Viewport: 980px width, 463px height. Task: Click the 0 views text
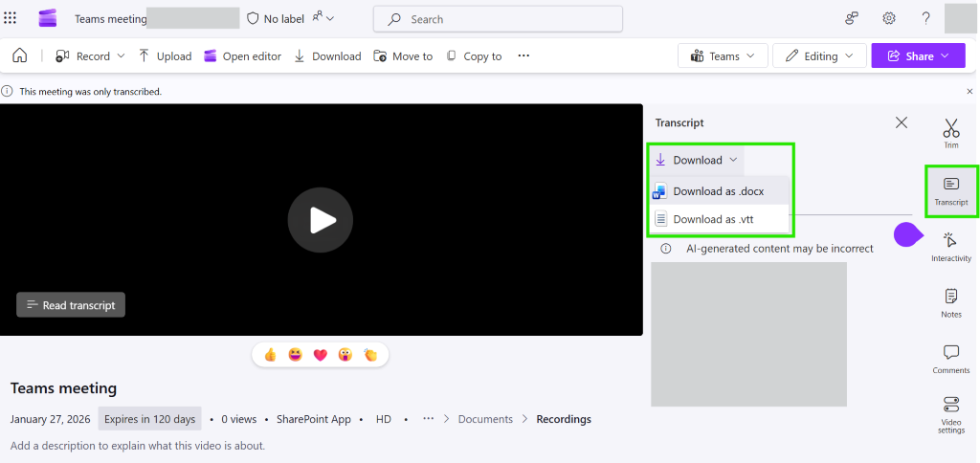pyautogui.click(x=238, y=419)
